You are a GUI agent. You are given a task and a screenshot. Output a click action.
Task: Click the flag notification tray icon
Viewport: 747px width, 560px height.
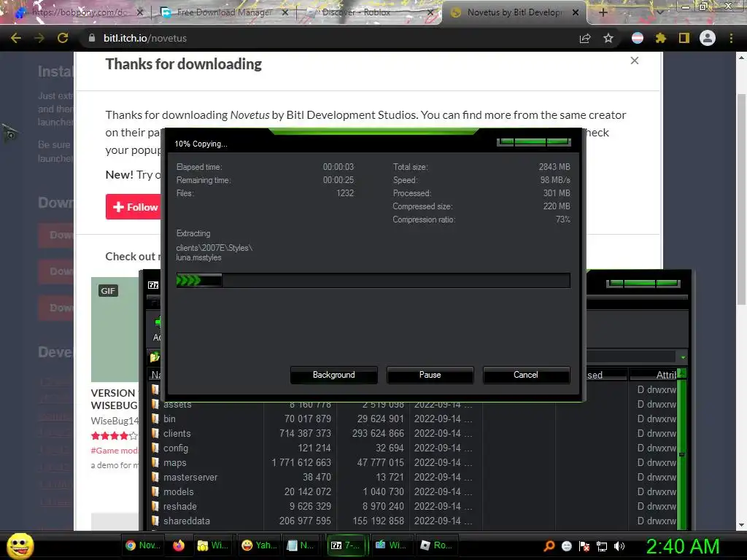(584, 546)
